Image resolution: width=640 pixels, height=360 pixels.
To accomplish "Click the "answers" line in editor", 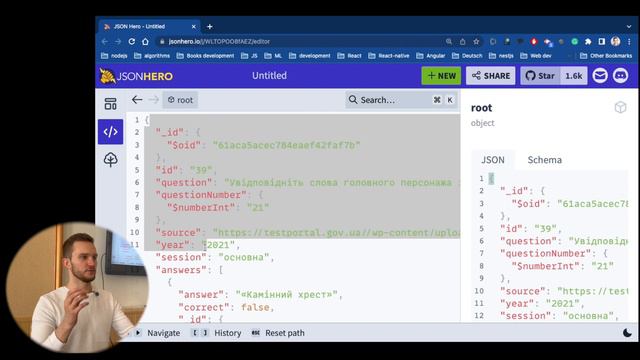I will pos(189,270).
